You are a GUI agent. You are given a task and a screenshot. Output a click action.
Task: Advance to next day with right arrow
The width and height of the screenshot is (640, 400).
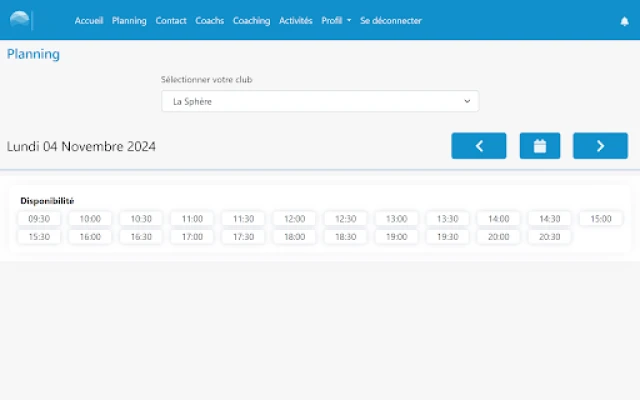600,146
